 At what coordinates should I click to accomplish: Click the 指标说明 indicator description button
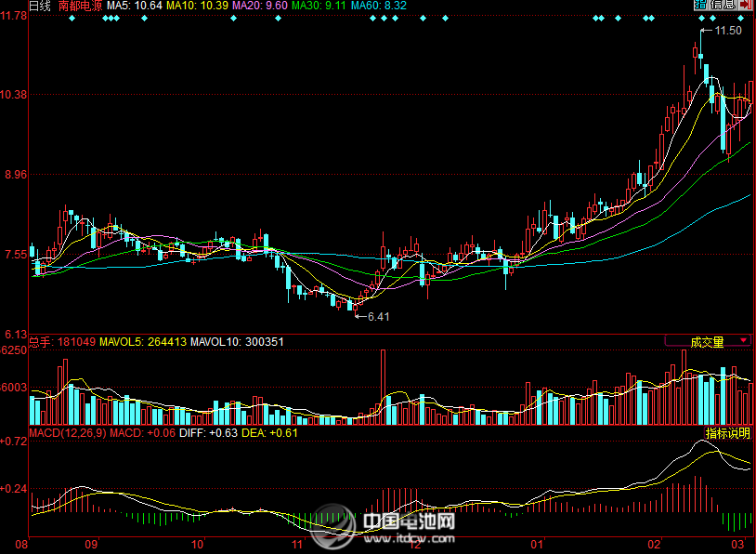[x=728, y=433]
